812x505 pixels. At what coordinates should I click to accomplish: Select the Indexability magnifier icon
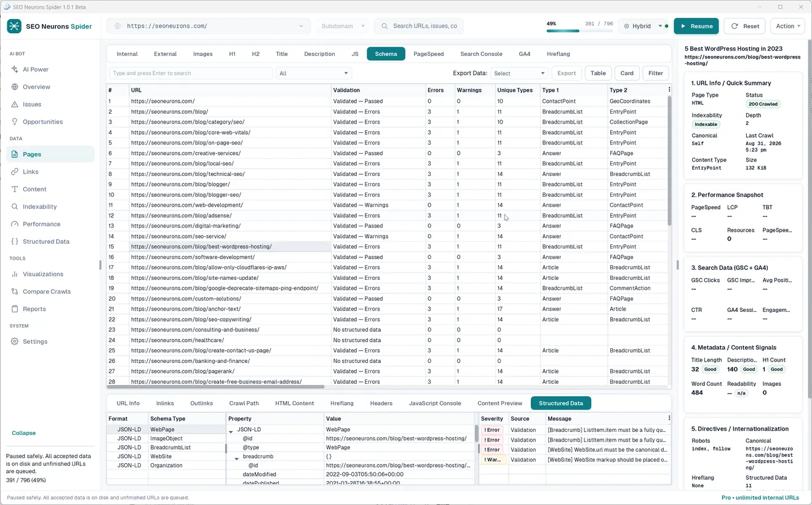15,207
